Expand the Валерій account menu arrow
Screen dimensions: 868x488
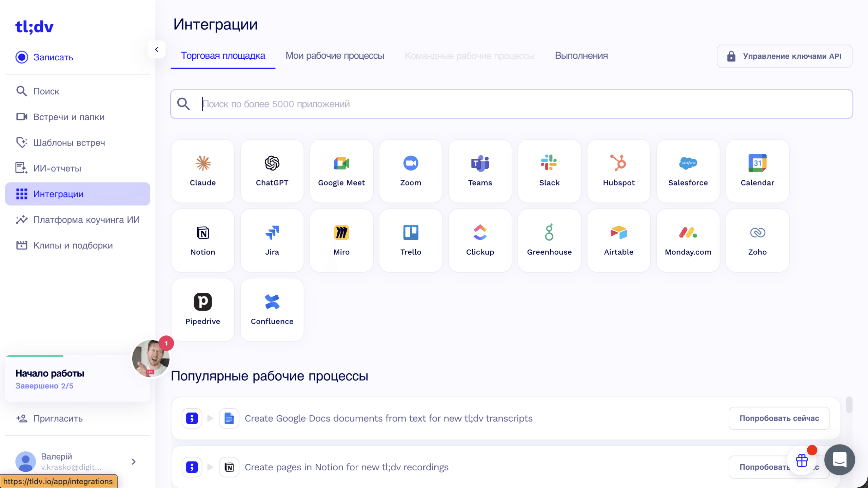click(134, 462)
